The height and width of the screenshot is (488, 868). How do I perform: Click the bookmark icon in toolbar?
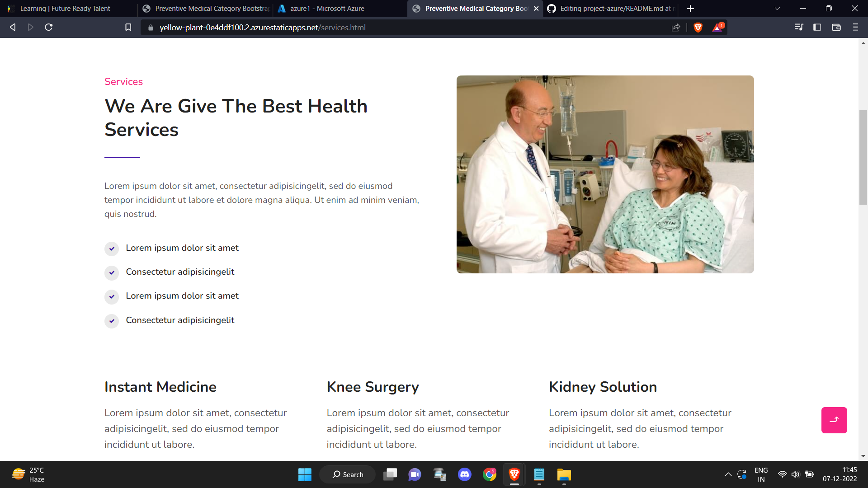coord(128,28)
